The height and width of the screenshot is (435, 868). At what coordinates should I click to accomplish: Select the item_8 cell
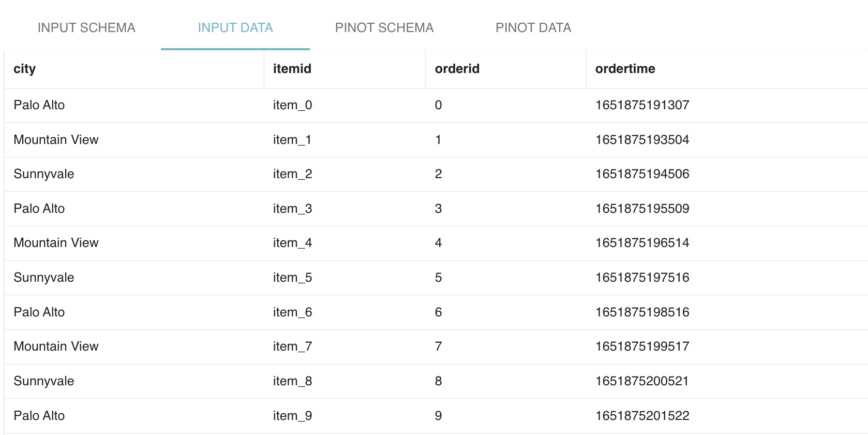click(345, 381)
